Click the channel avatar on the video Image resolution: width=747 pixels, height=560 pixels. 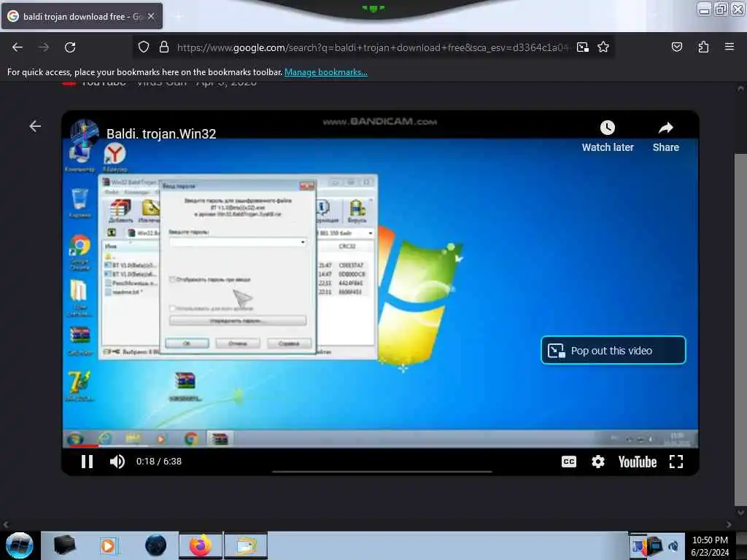(85, 133)
